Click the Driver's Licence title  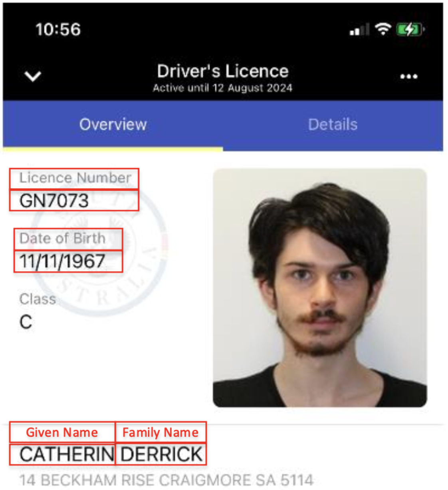tap(223, 71)
